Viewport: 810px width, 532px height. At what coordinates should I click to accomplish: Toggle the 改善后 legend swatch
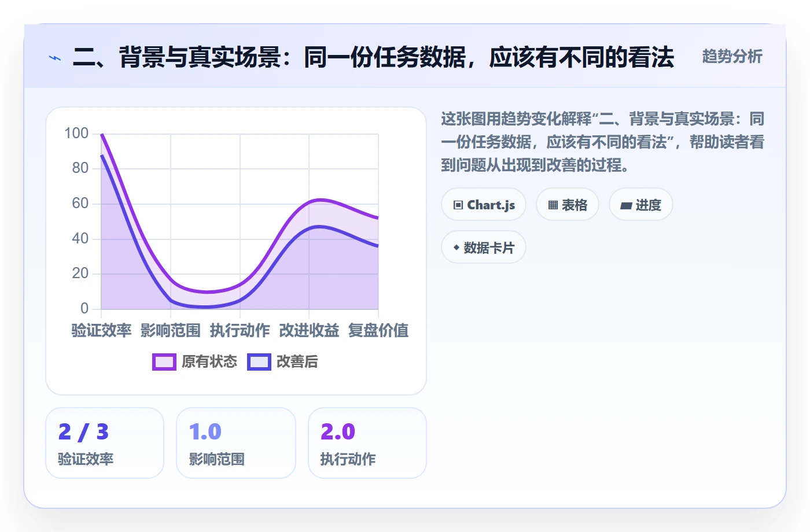259,362
